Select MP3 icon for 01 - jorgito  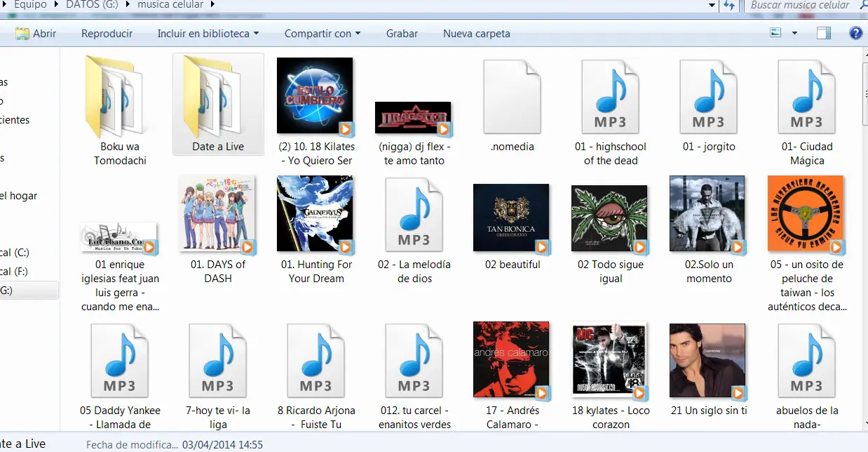(x=708, y=97)
